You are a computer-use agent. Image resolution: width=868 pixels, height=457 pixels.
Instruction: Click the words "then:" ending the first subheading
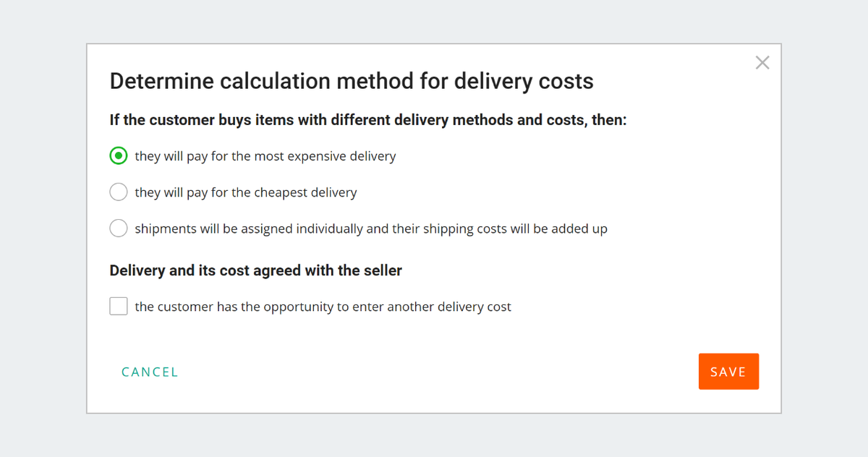pos(609,120)
